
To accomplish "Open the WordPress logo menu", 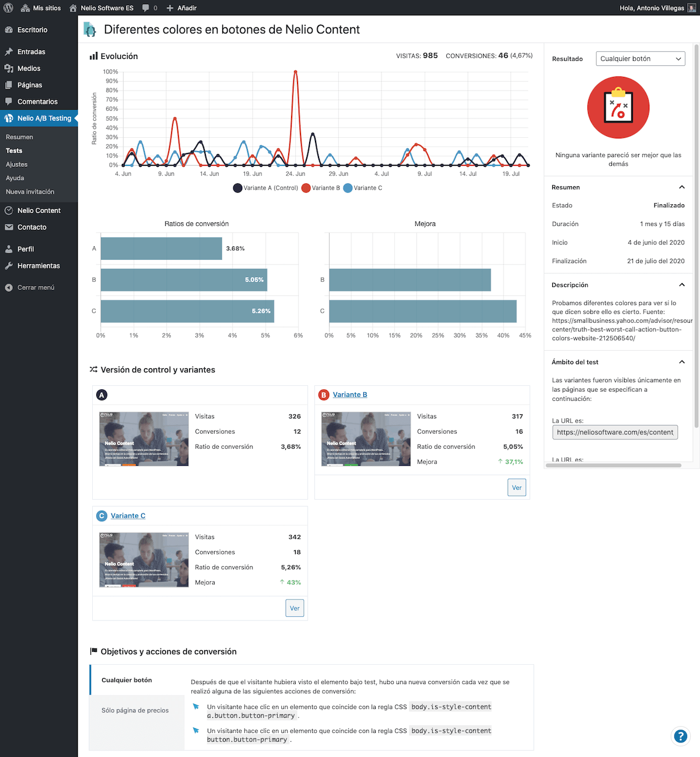I will [8, 8].
